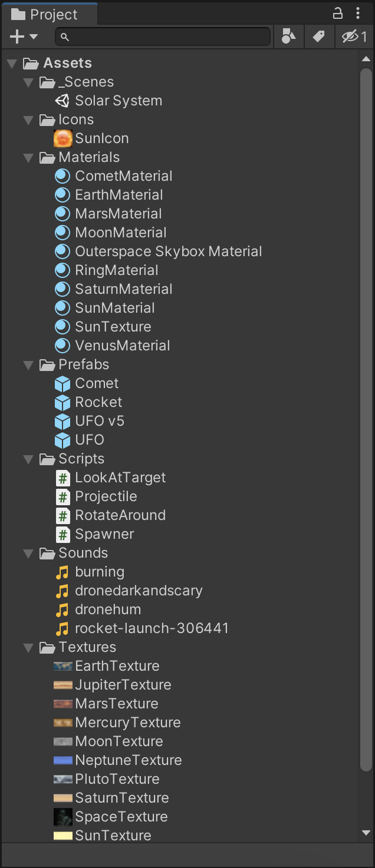375x868 pixels.
Task: Collapse the Assets root folder arrow
Action: coord(12,63)
